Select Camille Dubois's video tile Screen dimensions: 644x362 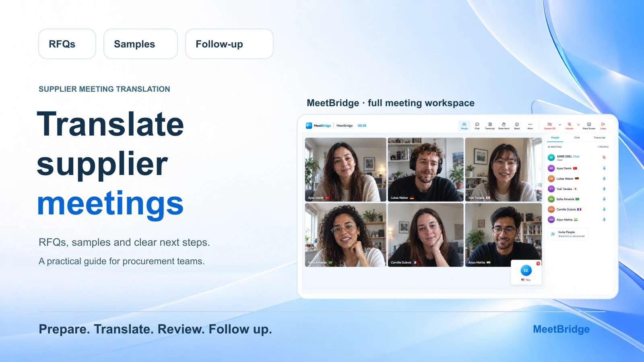426,235
